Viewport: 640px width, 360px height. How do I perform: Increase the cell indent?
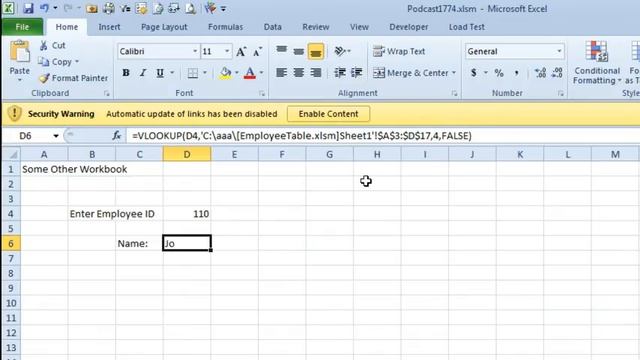point(357,73)
